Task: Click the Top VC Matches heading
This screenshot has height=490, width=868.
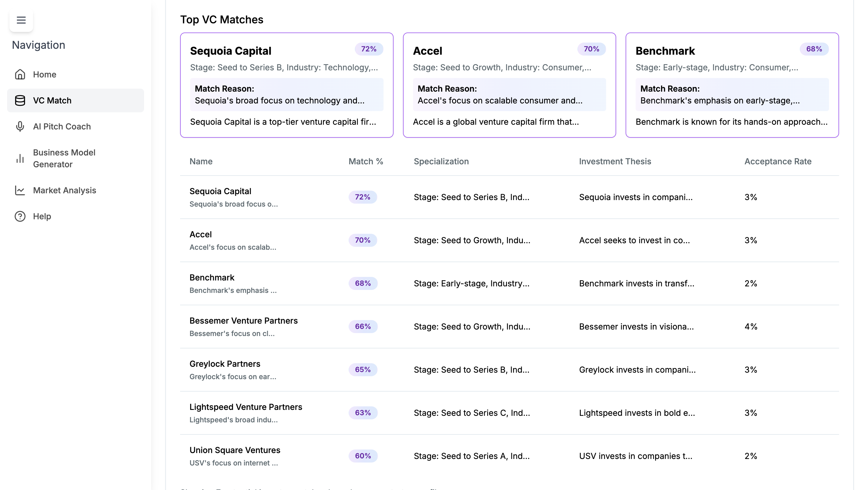Action: pyautogui.click(x=222, y=20)
